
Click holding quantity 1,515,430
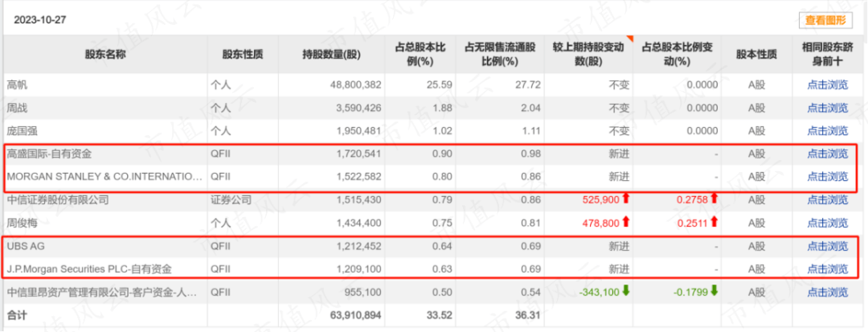357,199
